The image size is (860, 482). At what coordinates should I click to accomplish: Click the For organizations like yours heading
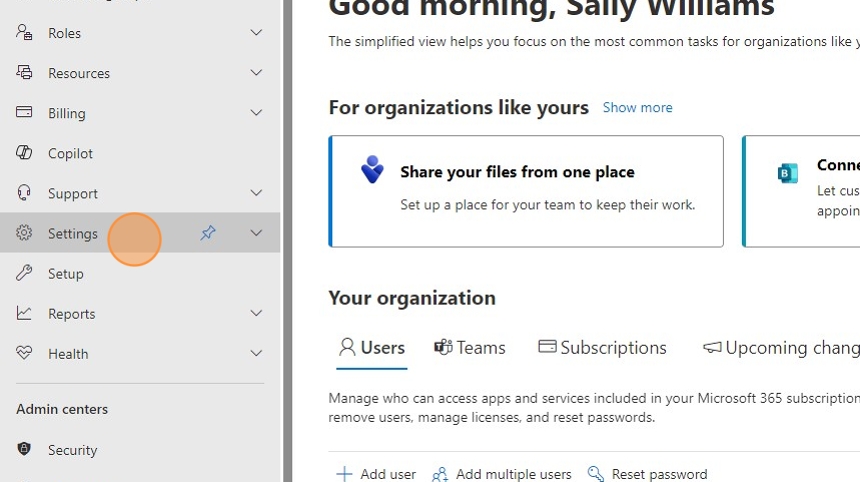pos(459,107)
